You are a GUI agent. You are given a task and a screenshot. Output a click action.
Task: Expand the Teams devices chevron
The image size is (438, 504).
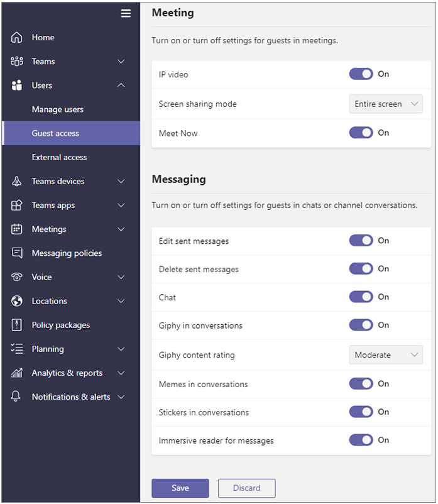tap(121, 181)
